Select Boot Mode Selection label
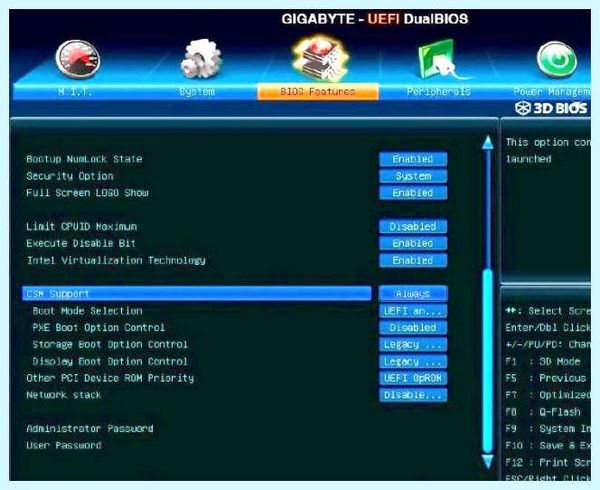Image resolution: width=600 pixels, height=490 pixels. pyautogui.click(x=87, y=311)
